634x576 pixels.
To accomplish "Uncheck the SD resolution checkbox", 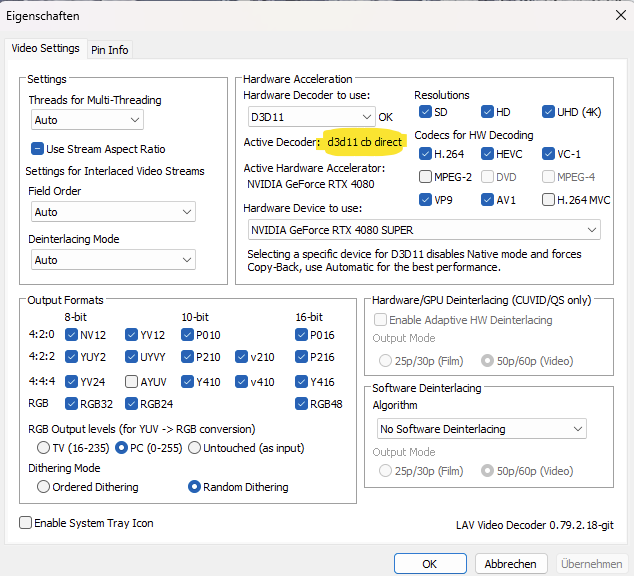I will [425, 112].
